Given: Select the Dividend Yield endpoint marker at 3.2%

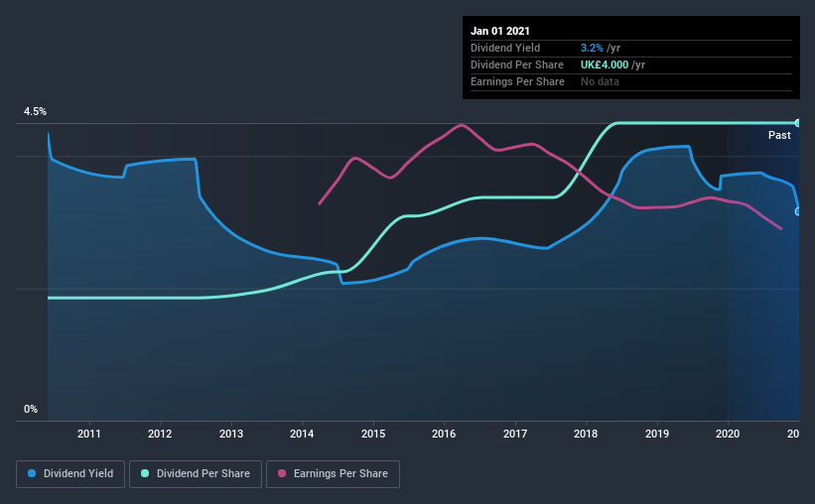Looking at the screenshot, I should (x=797, y=211).
